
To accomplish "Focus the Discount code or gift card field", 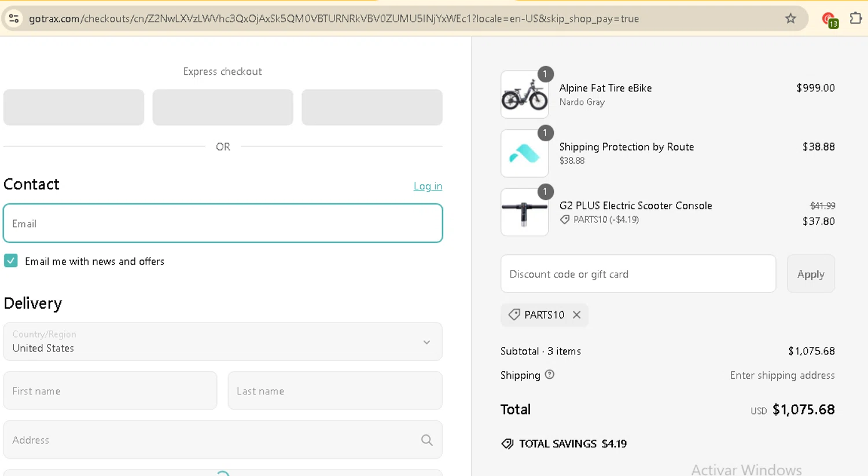I will [638, 274].
